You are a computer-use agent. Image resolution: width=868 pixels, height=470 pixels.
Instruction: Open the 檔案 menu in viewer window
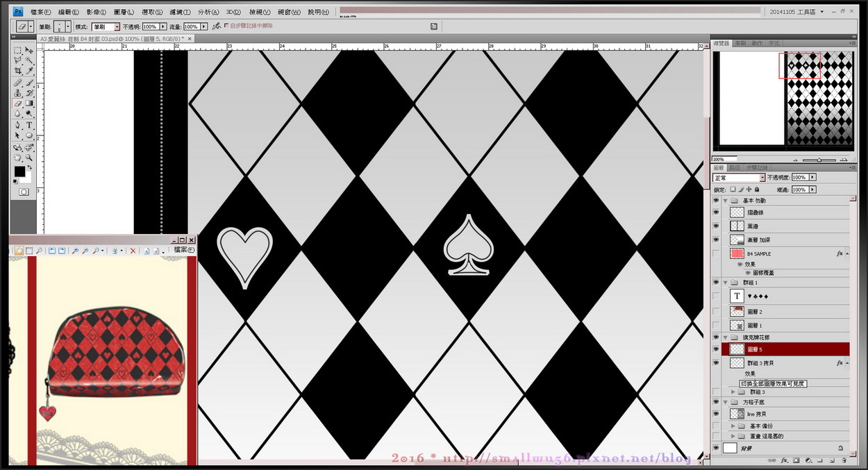(184, 250)
